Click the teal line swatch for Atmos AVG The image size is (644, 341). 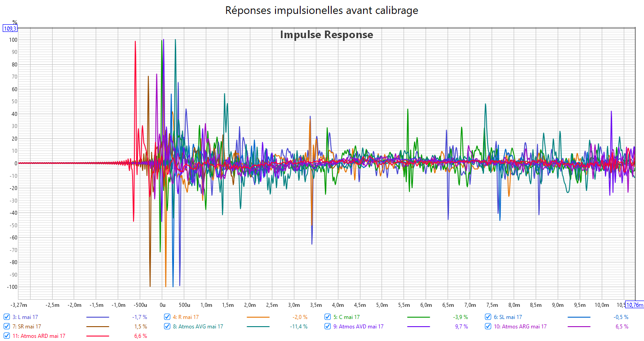tap(258, 327)
